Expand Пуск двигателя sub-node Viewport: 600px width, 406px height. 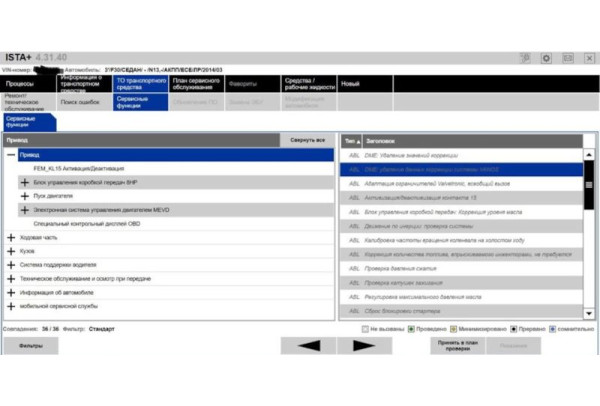(25, 196)
